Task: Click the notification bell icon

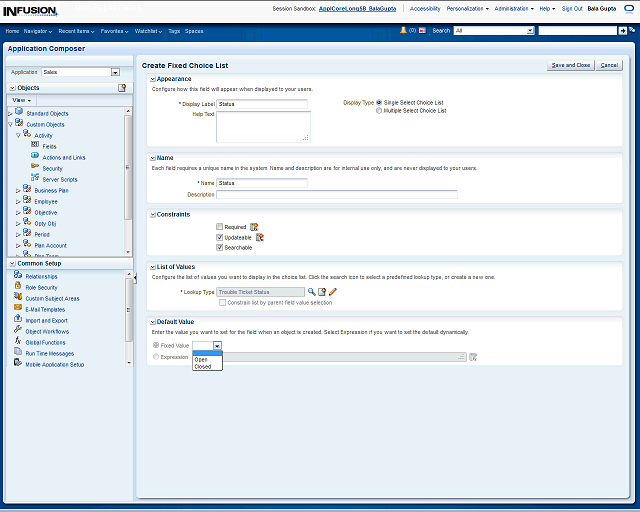Action: (x=403, y=31)
